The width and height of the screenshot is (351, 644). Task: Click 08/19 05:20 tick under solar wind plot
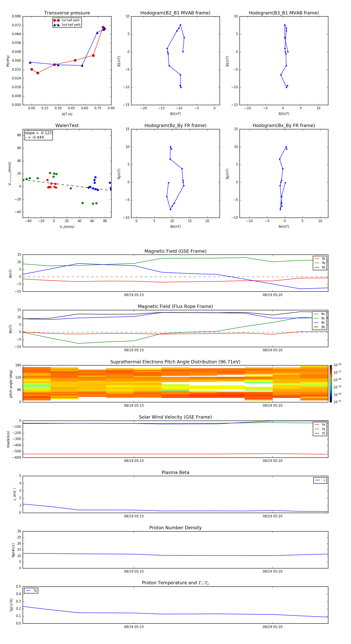tap(272, 461)
